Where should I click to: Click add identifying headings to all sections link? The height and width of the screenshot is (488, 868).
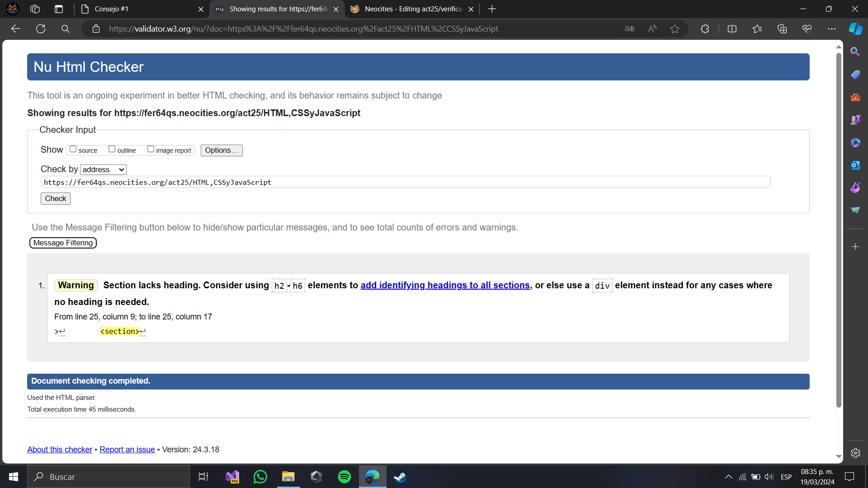click(x=445, y=285)
